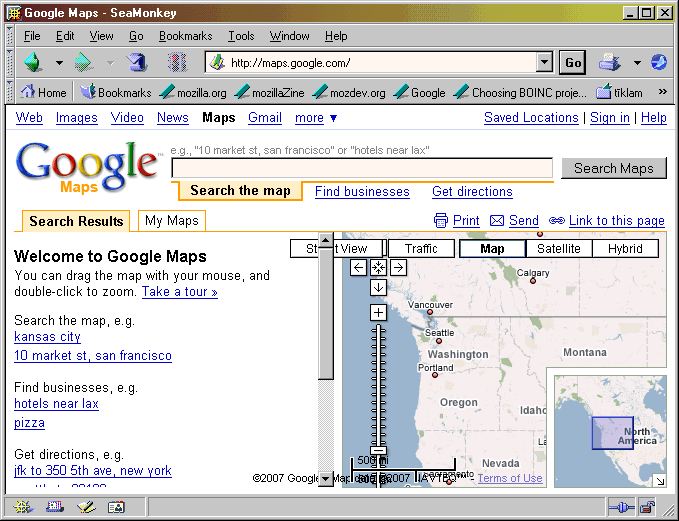
Task: Return to last result with center button
Action: (378, 268)
